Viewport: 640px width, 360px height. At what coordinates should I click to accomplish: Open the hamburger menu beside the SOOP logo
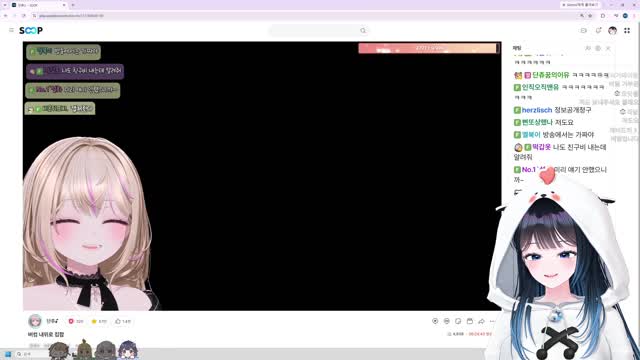[11, 30]
